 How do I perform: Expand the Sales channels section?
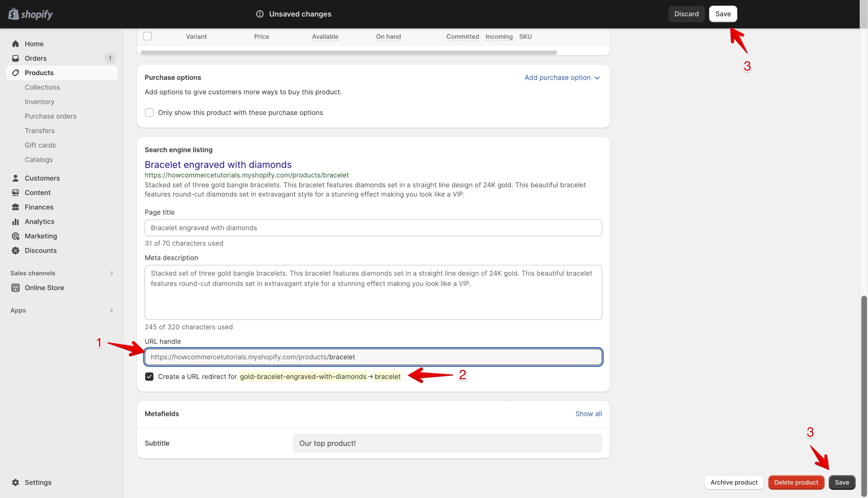112,273
